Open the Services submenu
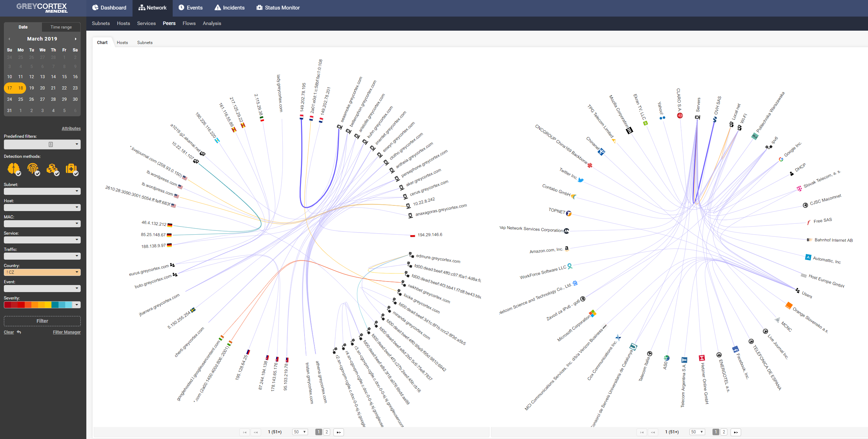868x439 pixels. coord(146,23)
